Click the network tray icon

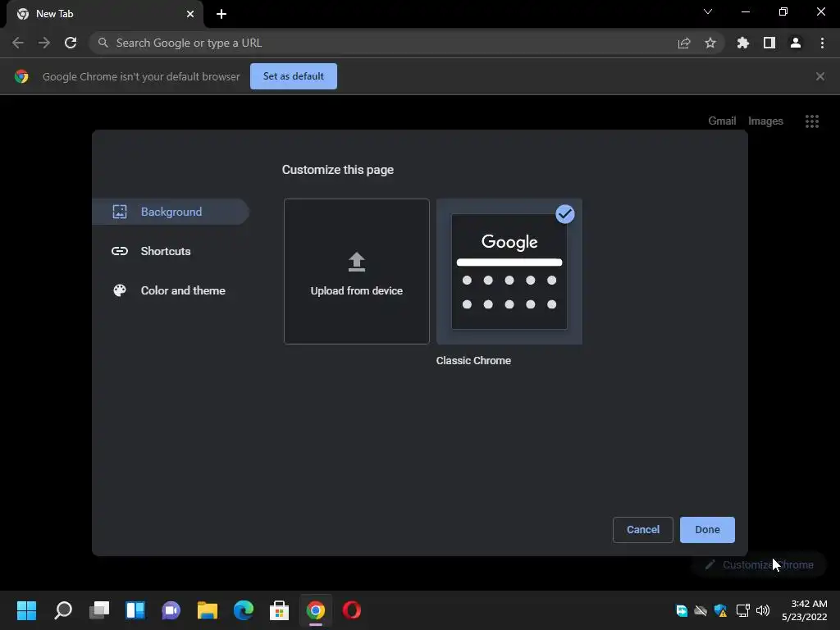742,610
